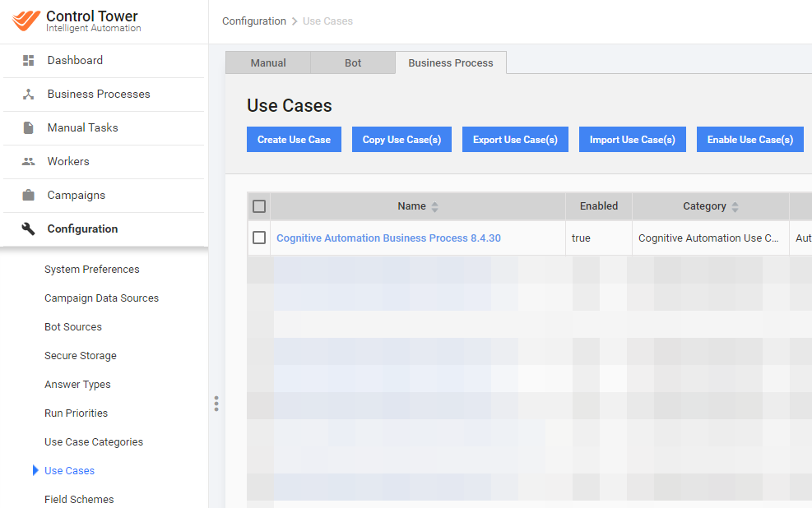Open Cognitive Automation Business Process 8.4.30 link
The height and width of the screenshot is (508, 812).
click(x=388, y=238)
